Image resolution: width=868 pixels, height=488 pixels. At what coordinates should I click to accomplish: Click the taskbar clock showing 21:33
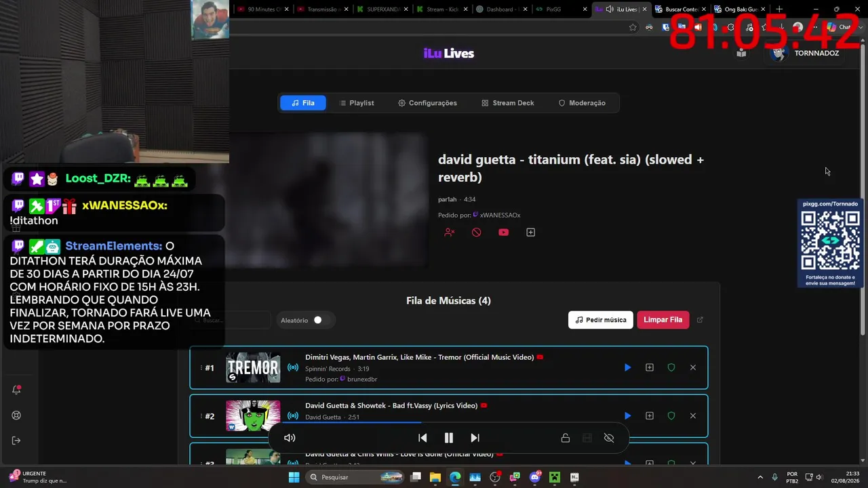(x=844, y=477)
